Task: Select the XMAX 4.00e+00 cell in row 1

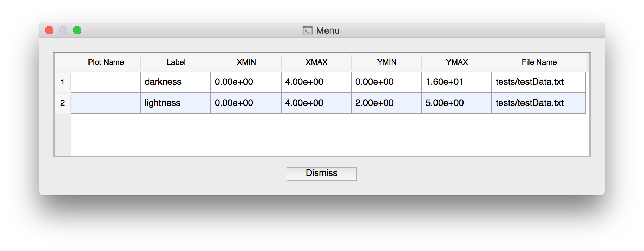Action: 316,82
